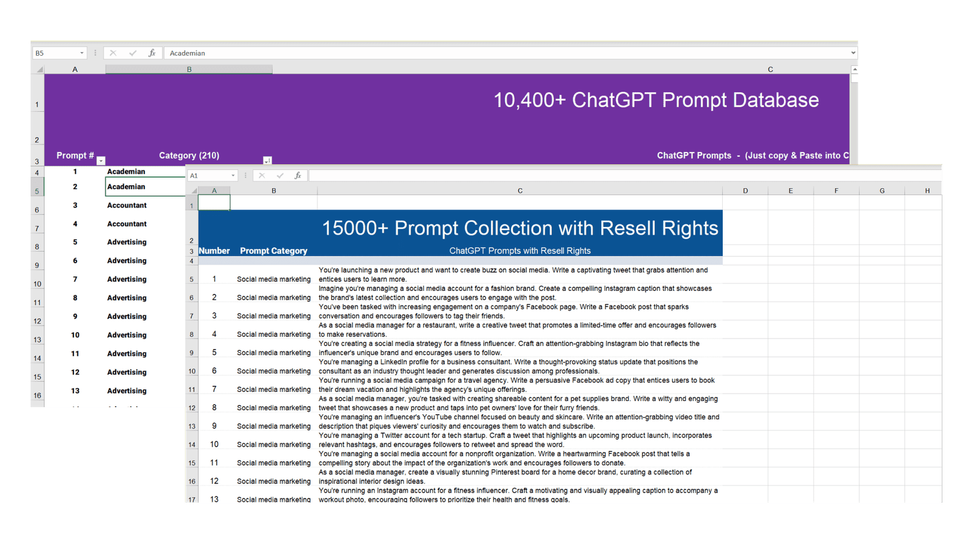
Task: Select column E header in blue spreadsheet
Action: tap(791, 190)
